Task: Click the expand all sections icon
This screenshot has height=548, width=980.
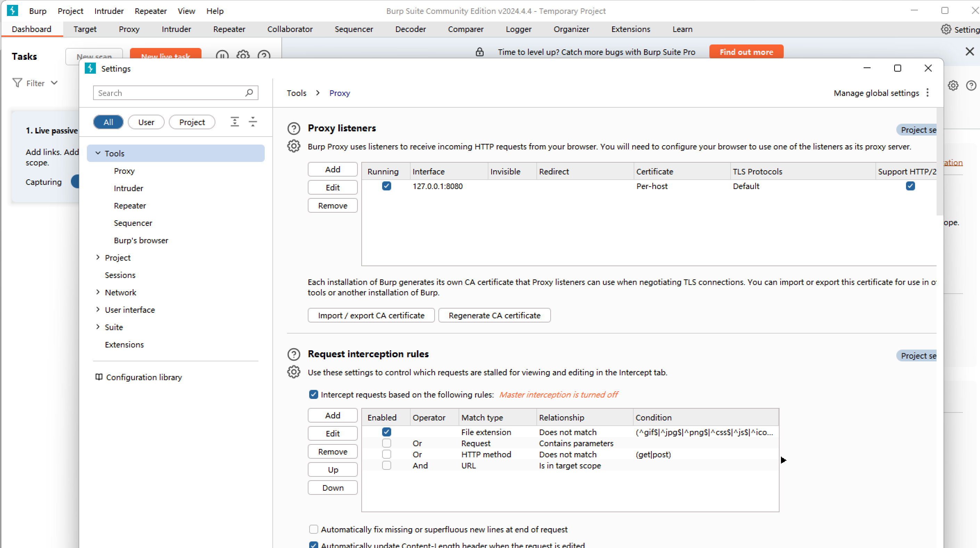Action: pos(235,122)
